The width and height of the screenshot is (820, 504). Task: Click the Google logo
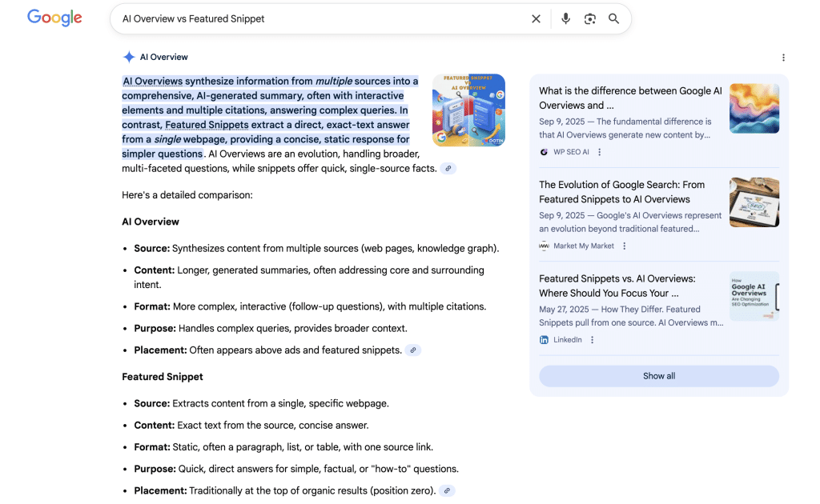point(54,18)
